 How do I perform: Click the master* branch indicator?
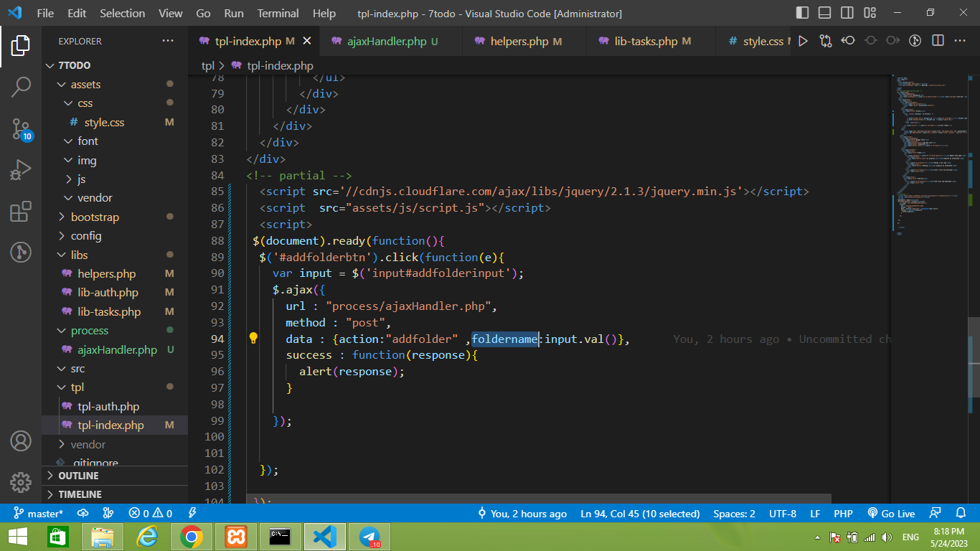click(37, 513)
